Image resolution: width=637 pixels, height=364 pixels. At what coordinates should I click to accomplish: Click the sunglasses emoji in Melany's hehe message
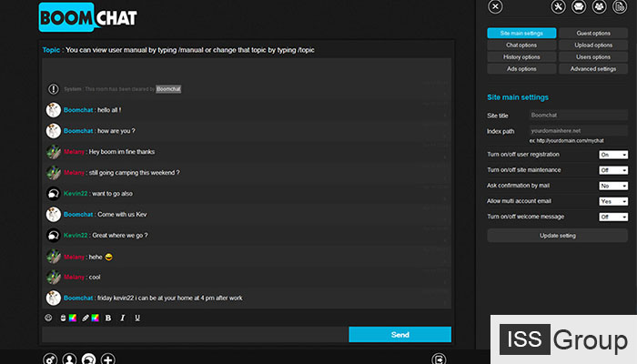pos(108,258)
